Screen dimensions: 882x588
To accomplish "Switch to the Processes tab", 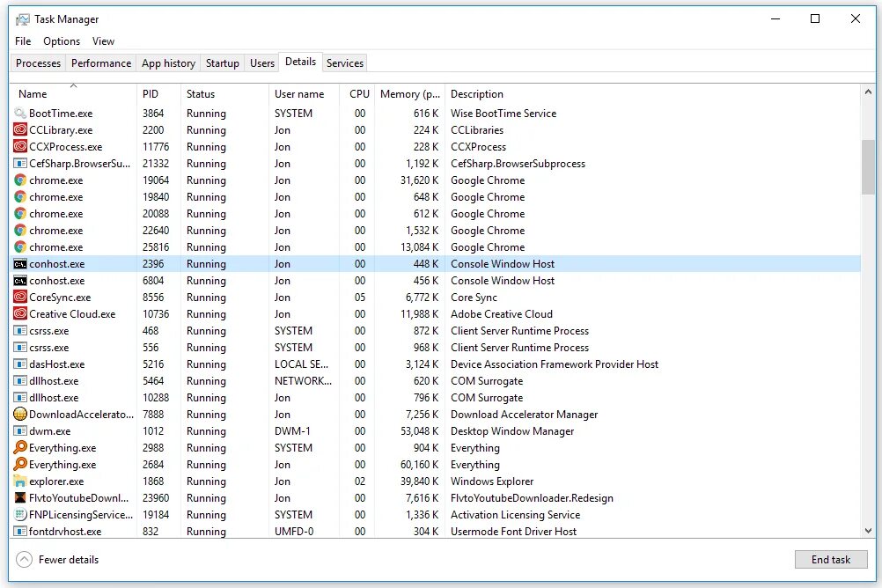I will coord(38,63).
